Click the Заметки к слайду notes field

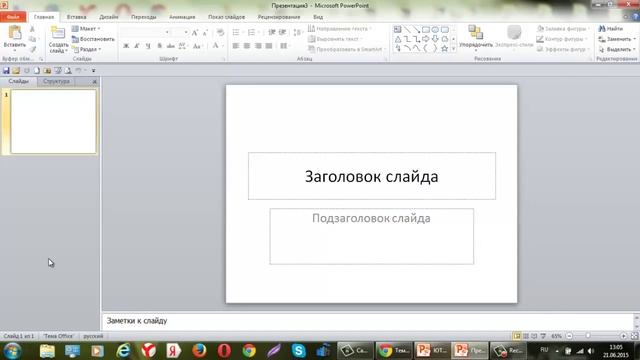click(367, 321)
